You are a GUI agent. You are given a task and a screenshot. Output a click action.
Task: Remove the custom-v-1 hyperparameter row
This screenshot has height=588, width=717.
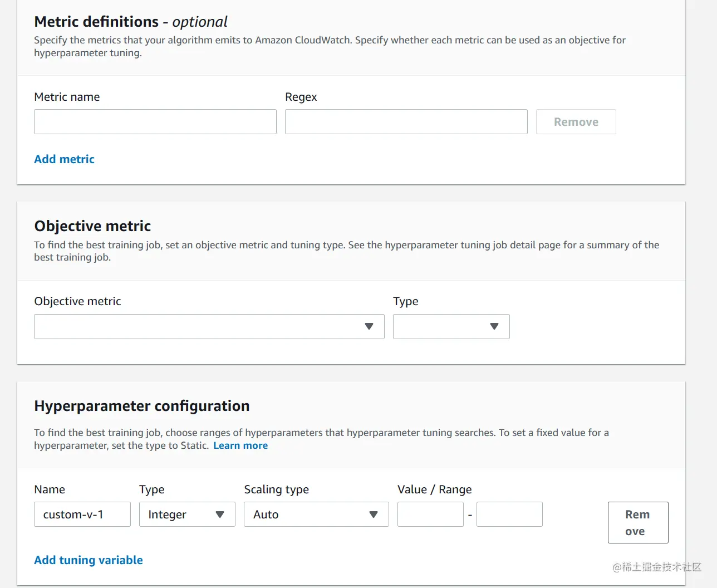[x=637, y=522]
